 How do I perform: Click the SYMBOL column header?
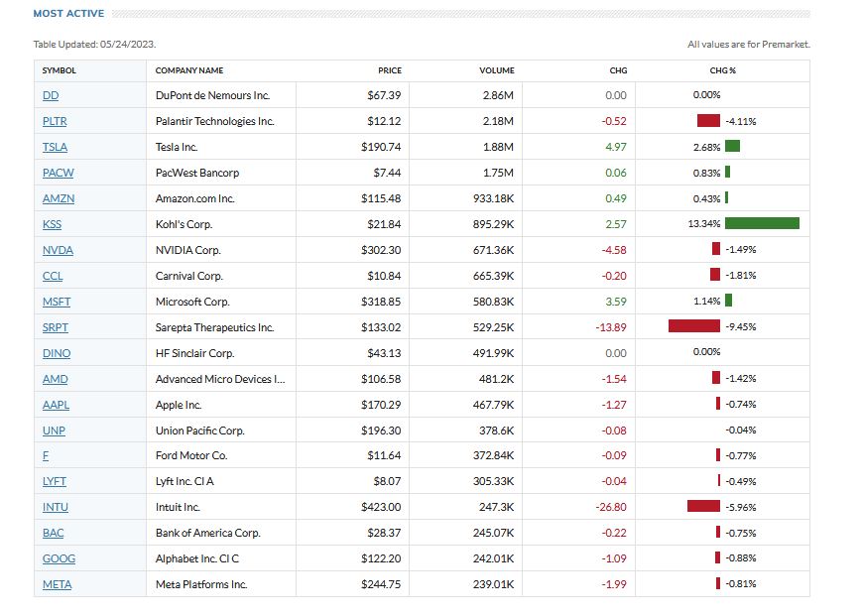[60, 70]
